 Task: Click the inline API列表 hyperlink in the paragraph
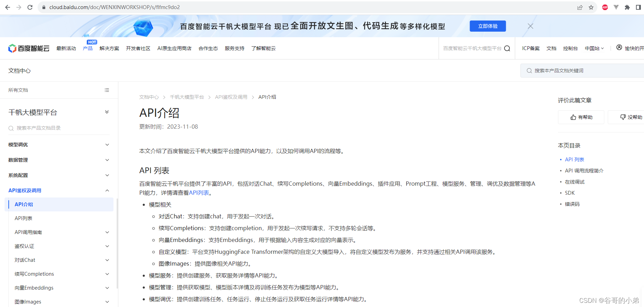pos(199,193)
